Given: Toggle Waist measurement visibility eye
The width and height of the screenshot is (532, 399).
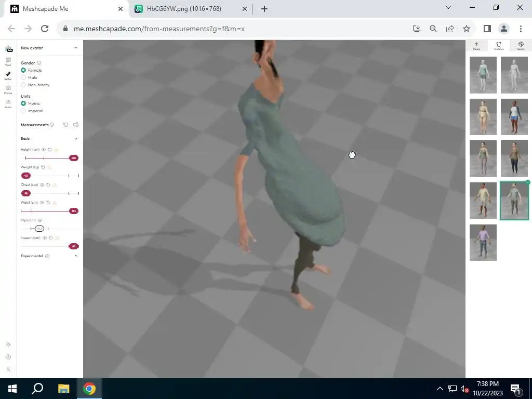Looking at the screenshot, I should [x=42, y=203].
